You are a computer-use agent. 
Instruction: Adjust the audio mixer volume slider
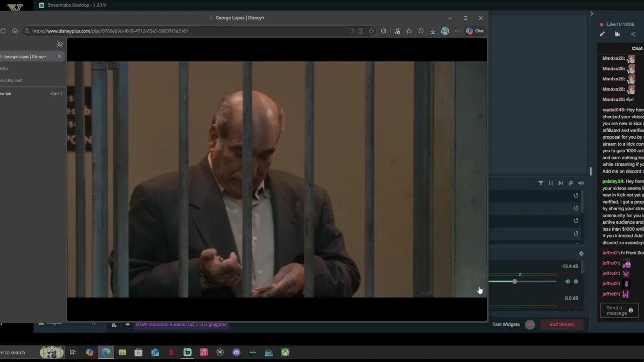[515, 282]
